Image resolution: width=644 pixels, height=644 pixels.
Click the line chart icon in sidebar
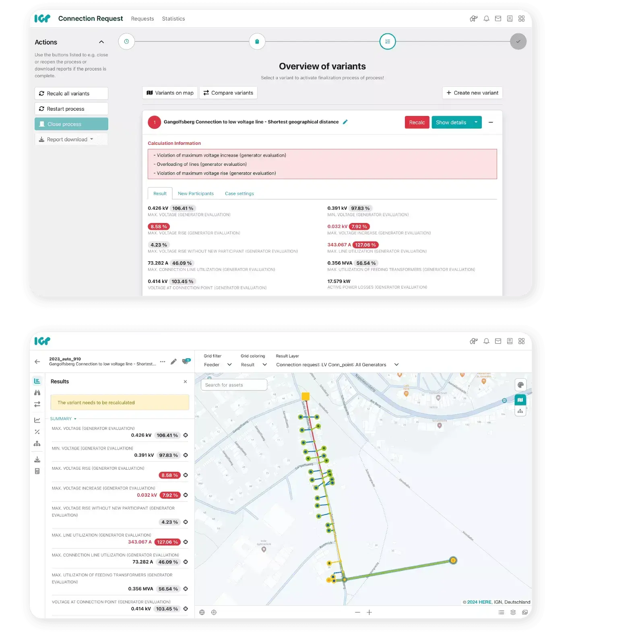tap(37, 420)
